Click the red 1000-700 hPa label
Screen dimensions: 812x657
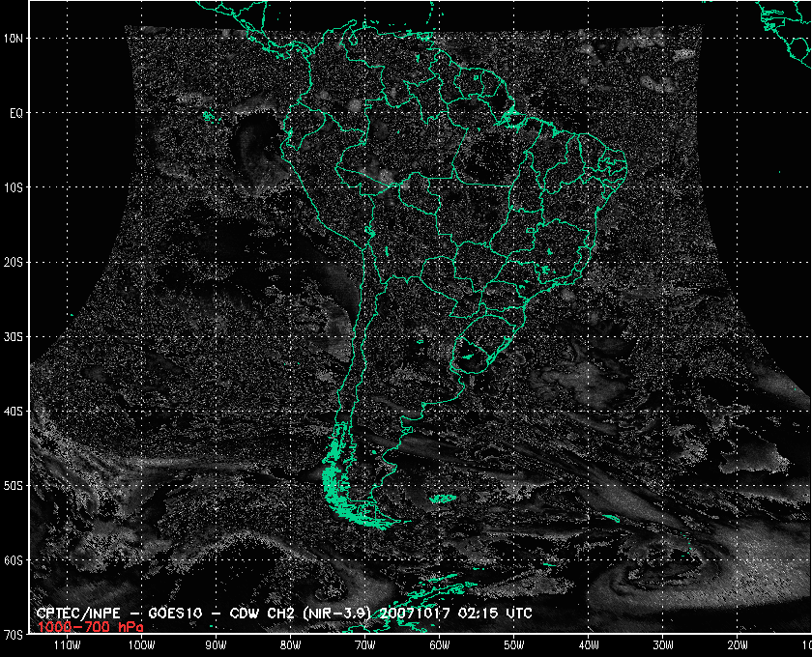90,627
